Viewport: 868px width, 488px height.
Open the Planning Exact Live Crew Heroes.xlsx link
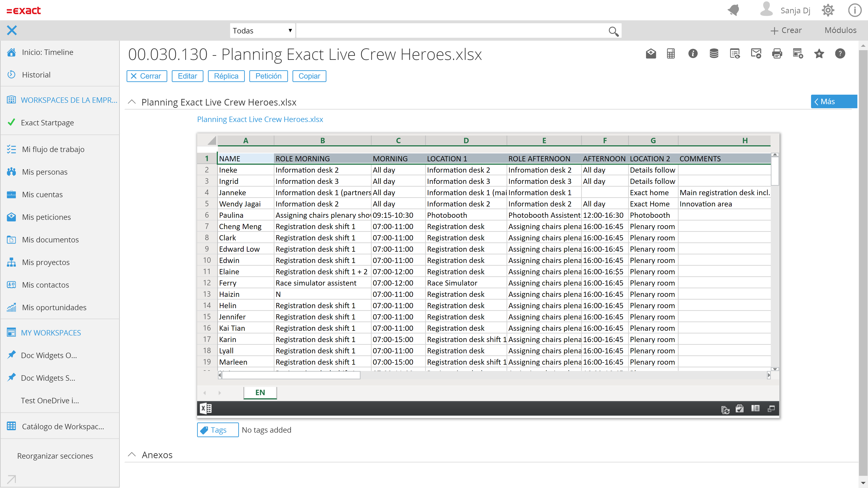point(260,119)
